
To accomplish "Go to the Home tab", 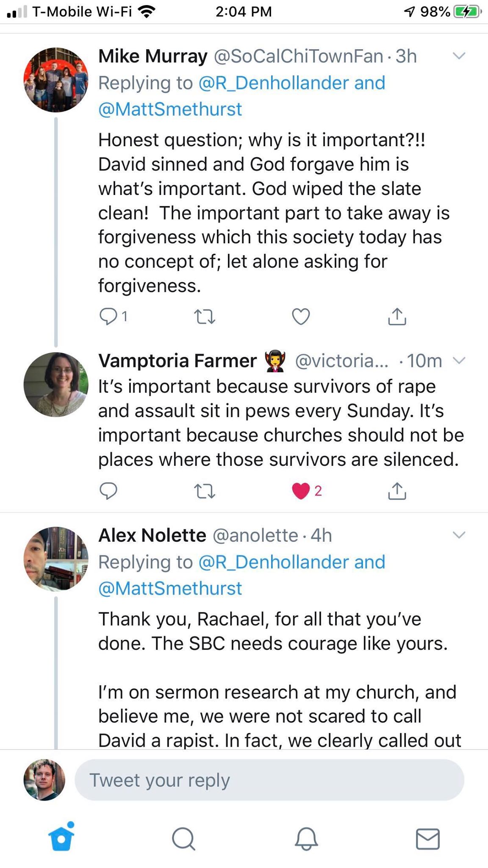I will click(x=61, y=838).
